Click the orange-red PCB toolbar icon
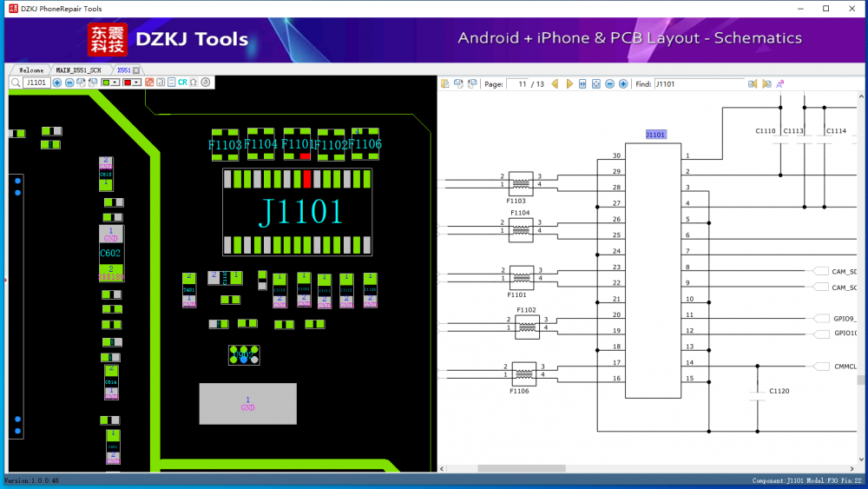Screen dimensions: 868x489 (x=149, y=83)
